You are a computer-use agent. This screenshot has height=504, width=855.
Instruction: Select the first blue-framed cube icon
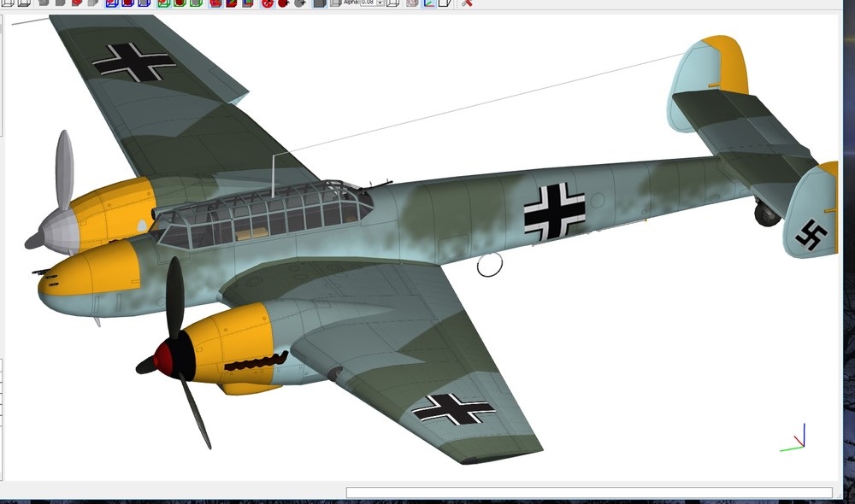(112, 3)
